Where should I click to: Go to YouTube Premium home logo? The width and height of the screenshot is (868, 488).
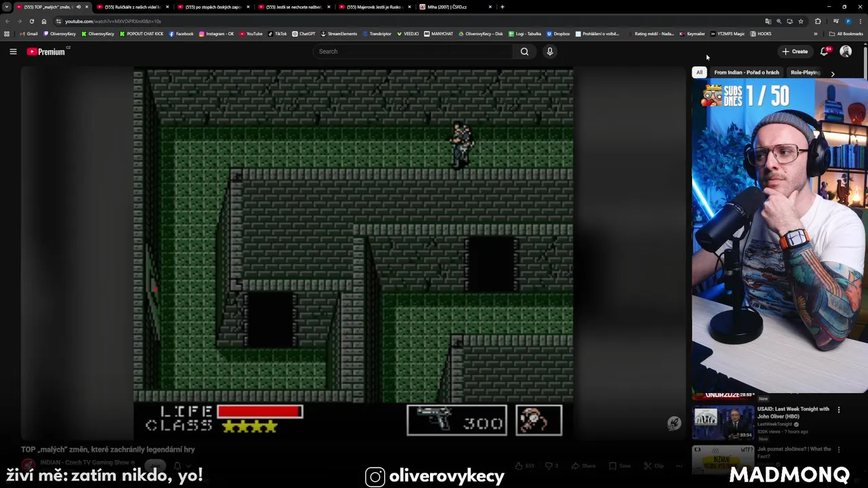click(x=47, y=52)
